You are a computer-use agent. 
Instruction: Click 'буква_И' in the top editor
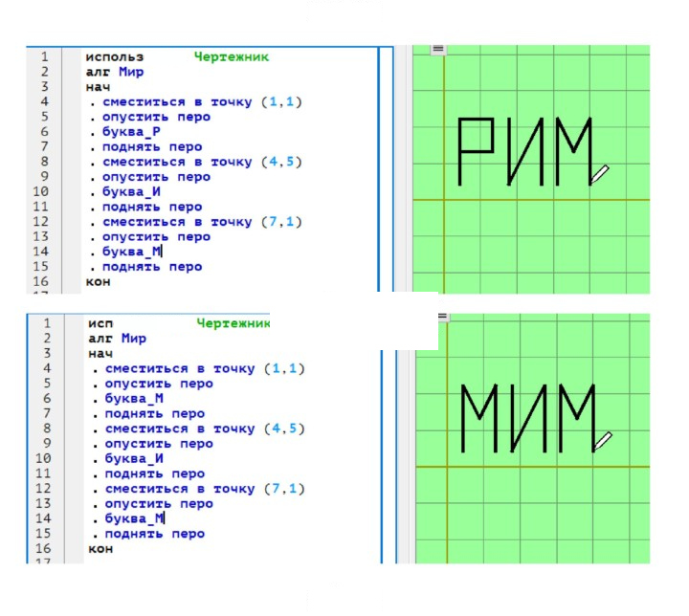coord(131,191)
